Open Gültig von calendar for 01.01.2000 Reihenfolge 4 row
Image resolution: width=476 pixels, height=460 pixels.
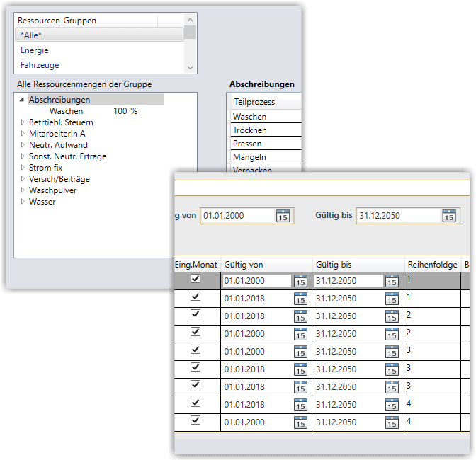[x=300, y=422]
